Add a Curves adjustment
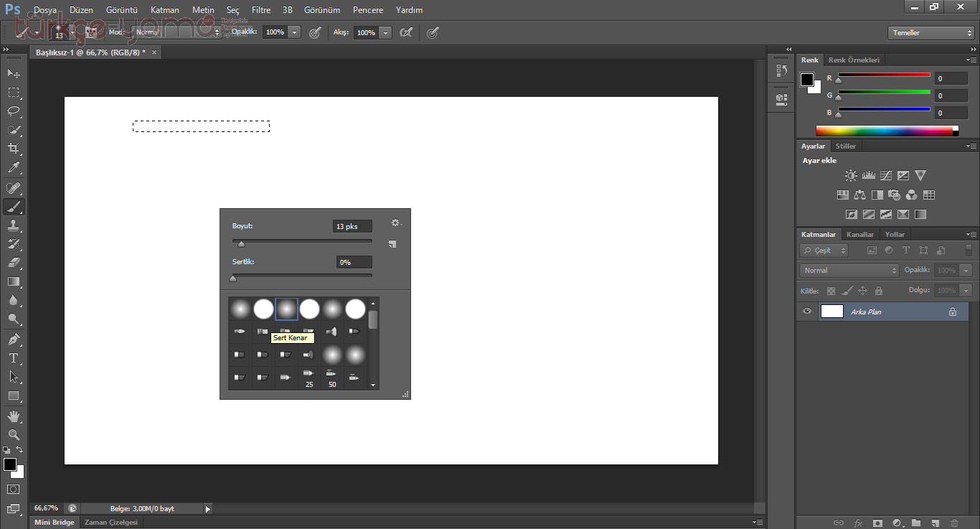980x529 pixels. click(x=886, y=175)
